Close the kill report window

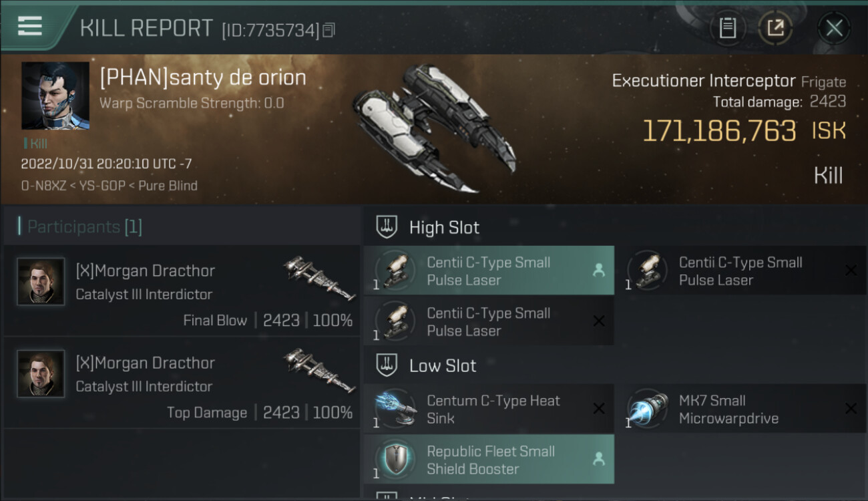coord(833,28)
